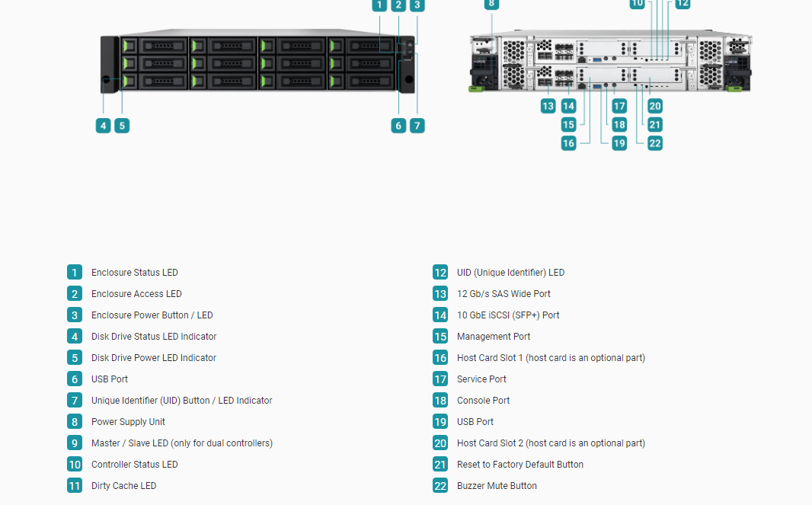This screenshot has width=812, height=505.
Task: Click legend badge 5 beside Disk Drive Power
Action: pos(75,358)
